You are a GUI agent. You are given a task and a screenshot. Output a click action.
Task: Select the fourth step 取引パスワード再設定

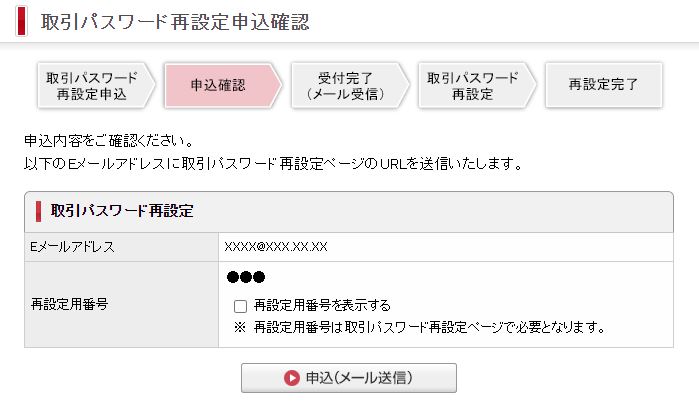[x=472, y=85]
